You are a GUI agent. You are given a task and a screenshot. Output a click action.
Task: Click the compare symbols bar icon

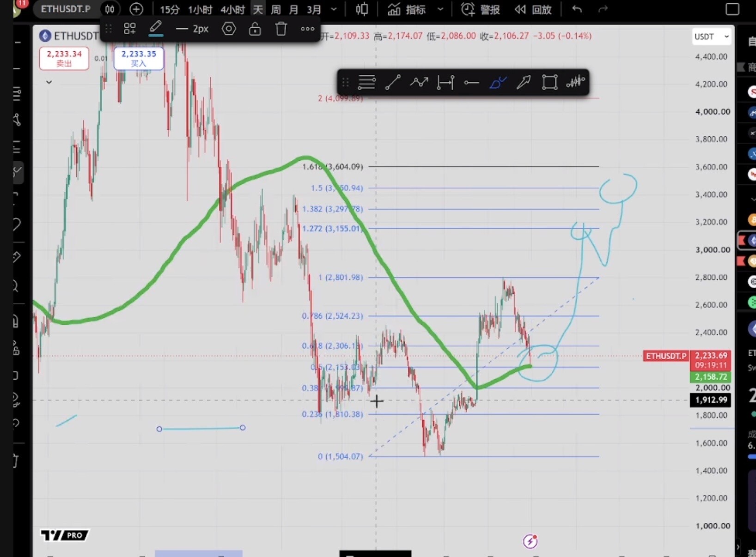(110, 9)
